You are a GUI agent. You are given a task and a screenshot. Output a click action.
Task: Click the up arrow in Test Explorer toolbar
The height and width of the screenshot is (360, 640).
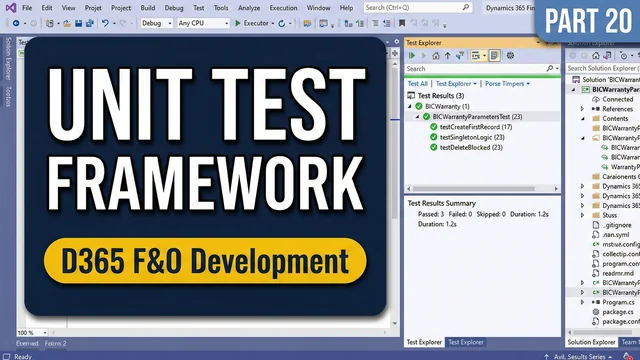(448, 56)
